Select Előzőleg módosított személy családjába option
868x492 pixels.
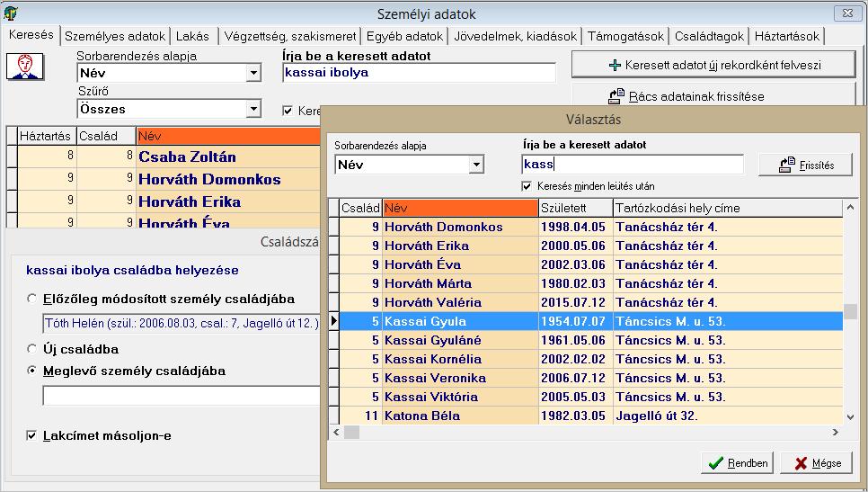(32, 299)
